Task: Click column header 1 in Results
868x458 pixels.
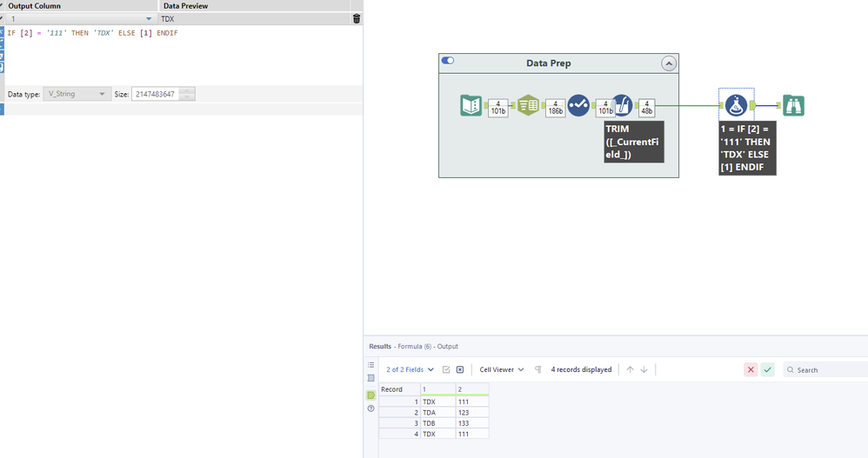Action: pos(437,389)
